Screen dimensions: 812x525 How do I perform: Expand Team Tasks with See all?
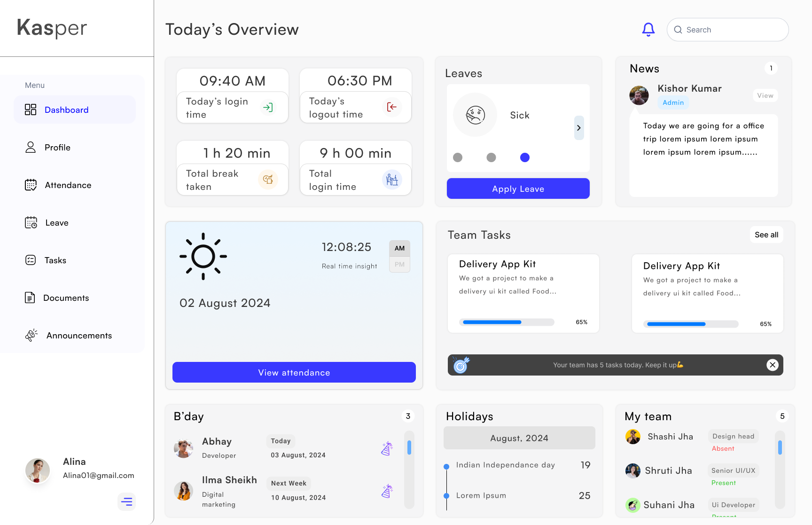(766, 235)
